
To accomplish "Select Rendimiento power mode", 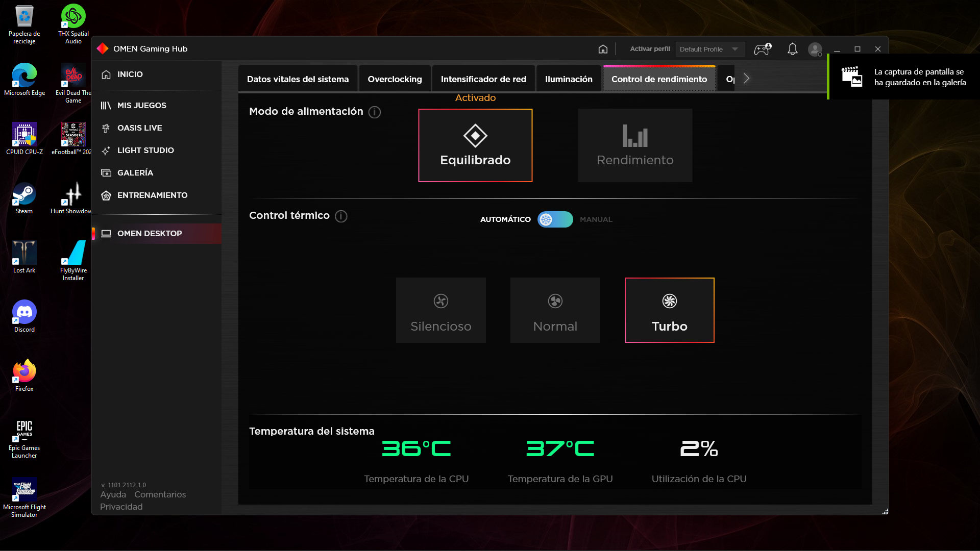I will (x=635, y=145).
